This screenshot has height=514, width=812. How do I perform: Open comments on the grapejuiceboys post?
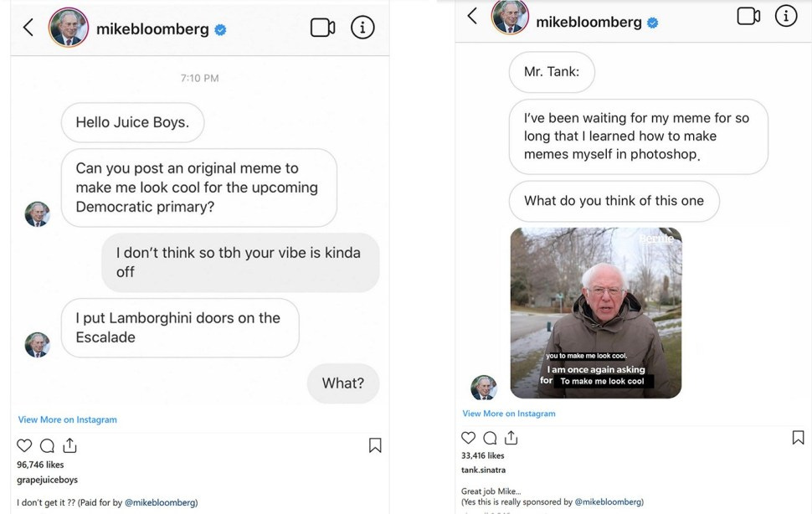pos(47,445)
